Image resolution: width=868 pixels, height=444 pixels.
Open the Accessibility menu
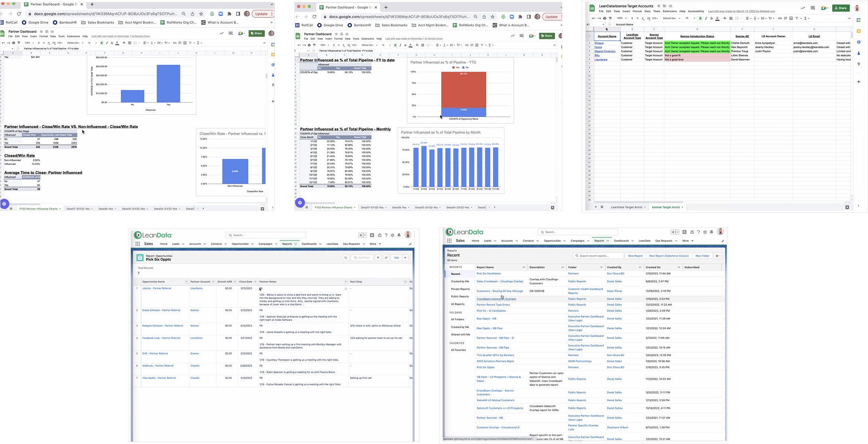[696, 11]
